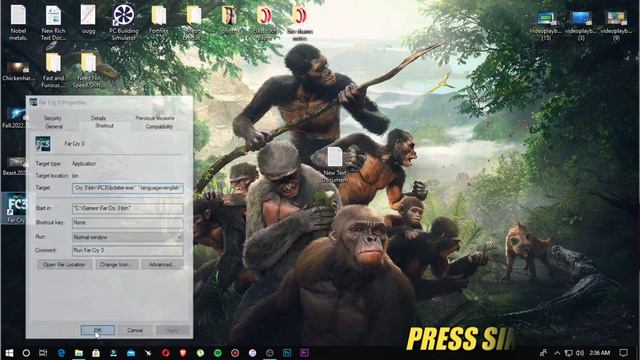This screenshot has height=360, width=640.
Task: Open Photoshop from the taskbar
Action: coord(287,353)
